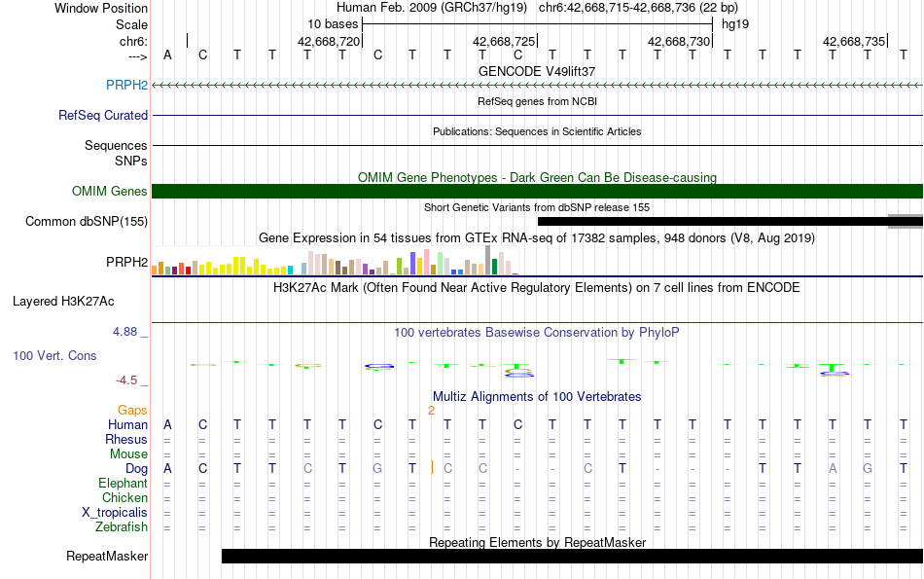The image size is (924, 579).
Task: Click the OMIM Genes track label
Action: click(109, 191)
